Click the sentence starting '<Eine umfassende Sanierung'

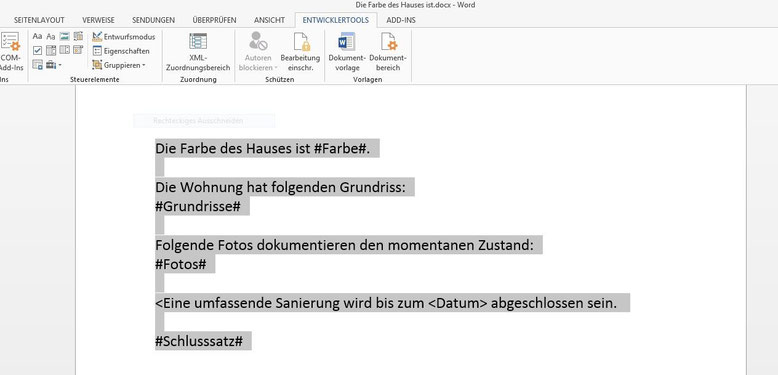(386, 303)
